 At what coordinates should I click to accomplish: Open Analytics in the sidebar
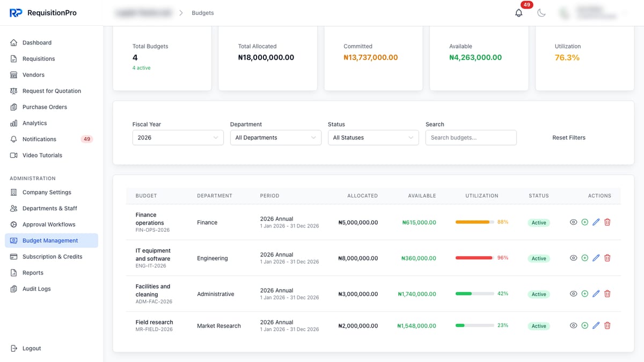click(x=52, y=123)
